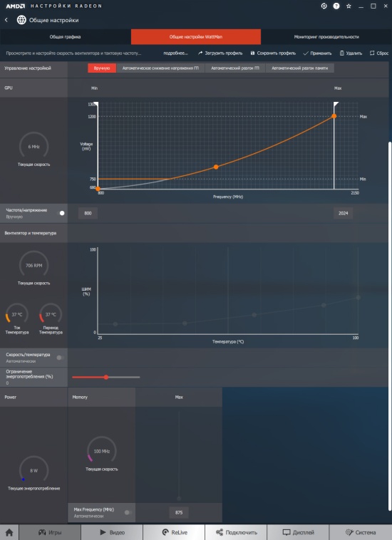The height and width of the screenshot is (540, 392).
Task: Click the bottom-left orange point on voltage curve
Action: tap(98, 189)
